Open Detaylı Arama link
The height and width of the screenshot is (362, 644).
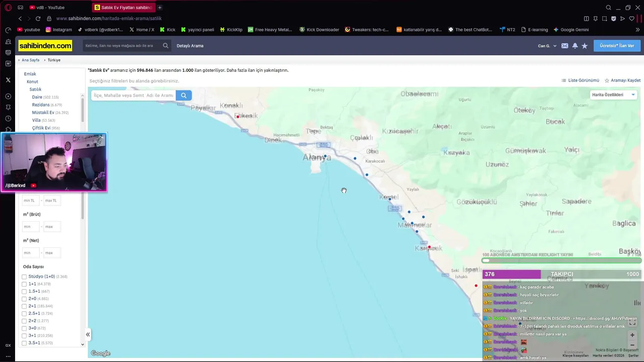pyautogui.click(x=190, y=46)
